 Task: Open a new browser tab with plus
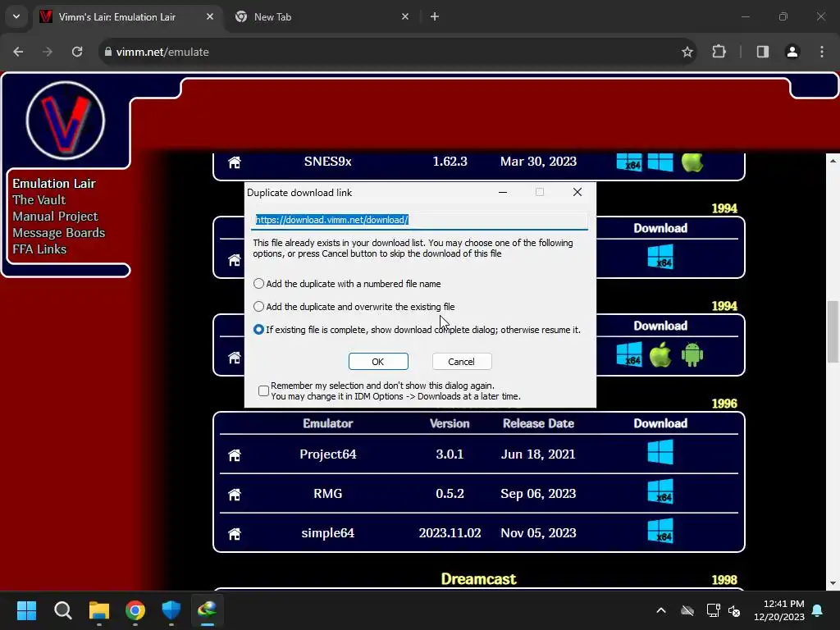click(x=435, y=16)
